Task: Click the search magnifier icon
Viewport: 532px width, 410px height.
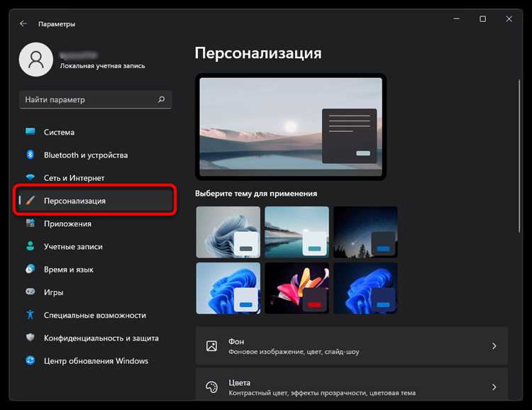Action: pyautogui.click(x=162, y=99)
